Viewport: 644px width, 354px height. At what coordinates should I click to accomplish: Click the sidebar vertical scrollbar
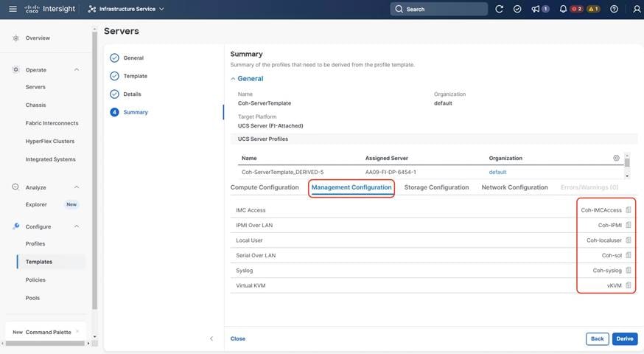[x=95, y=170]
